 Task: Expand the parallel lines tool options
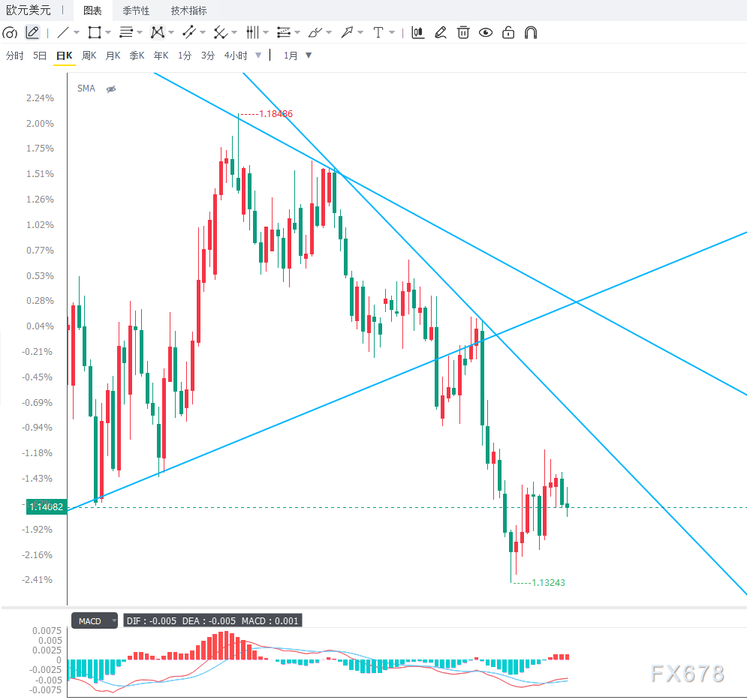140,32
